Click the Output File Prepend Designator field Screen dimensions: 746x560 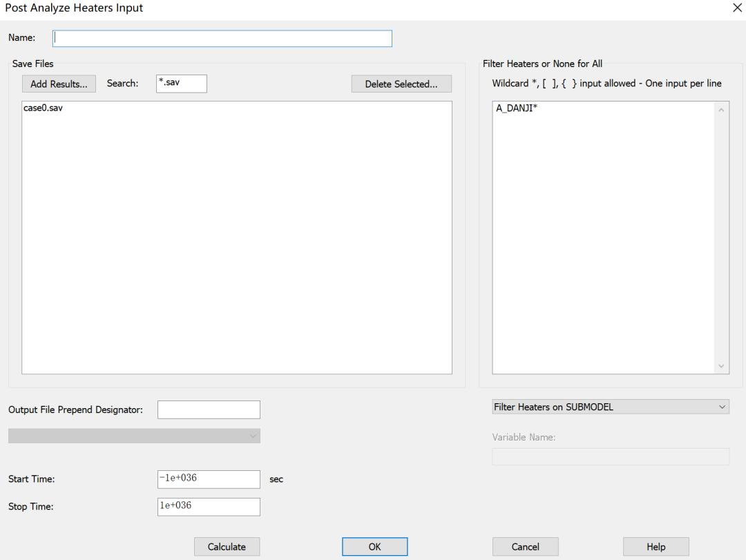tap(209, 409)
